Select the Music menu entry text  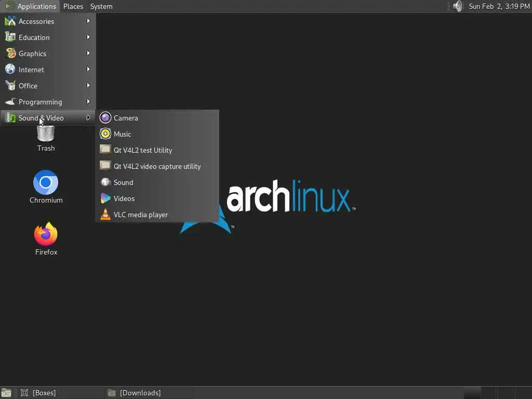122,134
